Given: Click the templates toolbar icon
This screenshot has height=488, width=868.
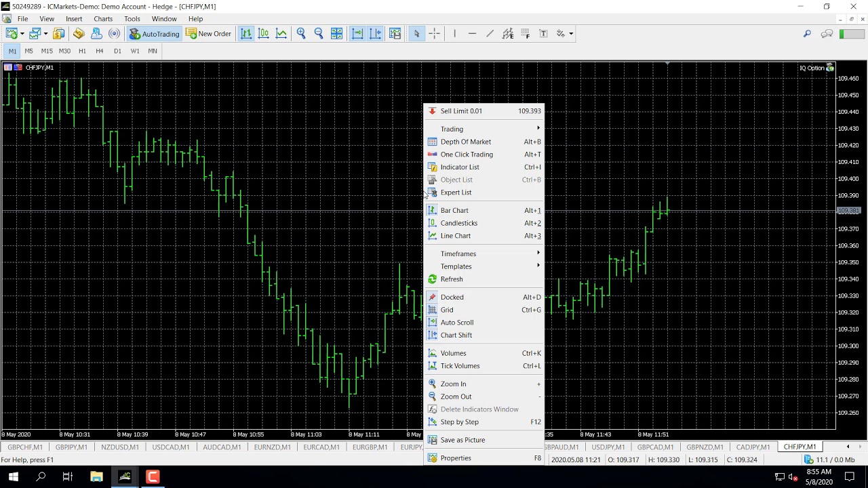Looking at the screenshot, I should (x=395, y=33).
